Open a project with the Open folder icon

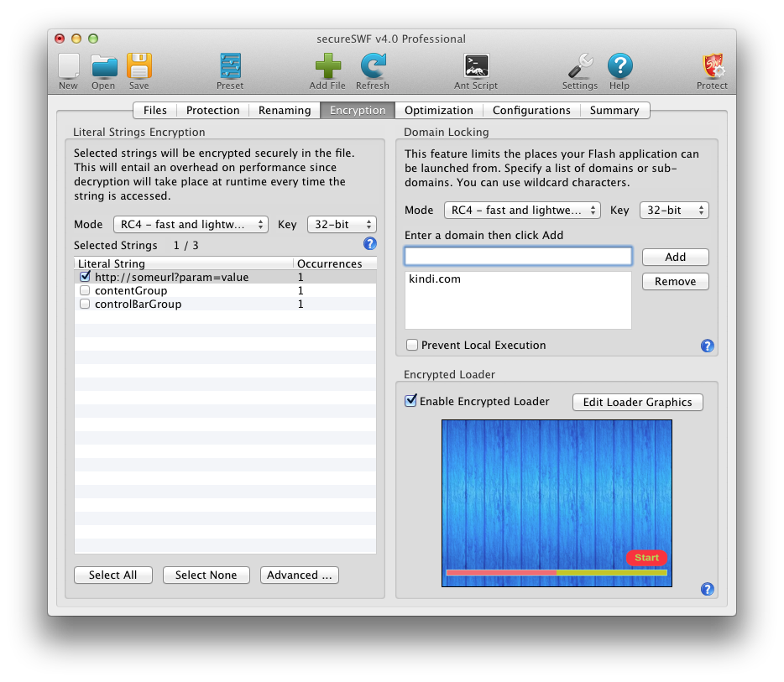click(x=103, y=67)
